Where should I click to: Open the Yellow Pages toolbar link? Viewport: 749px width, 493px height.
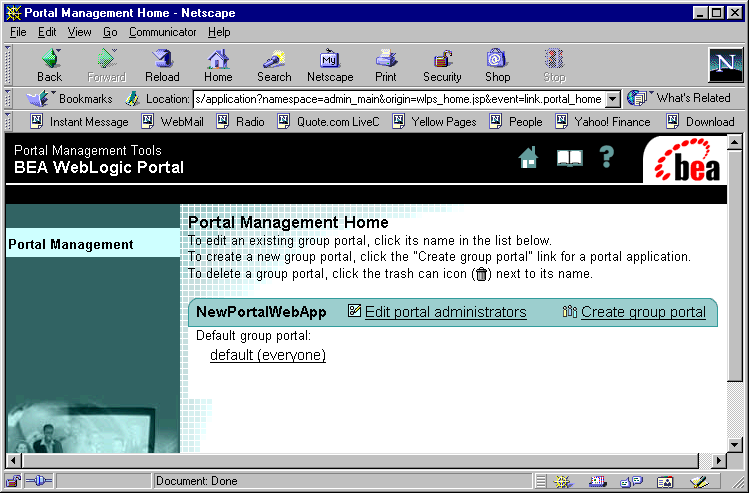pyautogui.click(x=434, y=122)
